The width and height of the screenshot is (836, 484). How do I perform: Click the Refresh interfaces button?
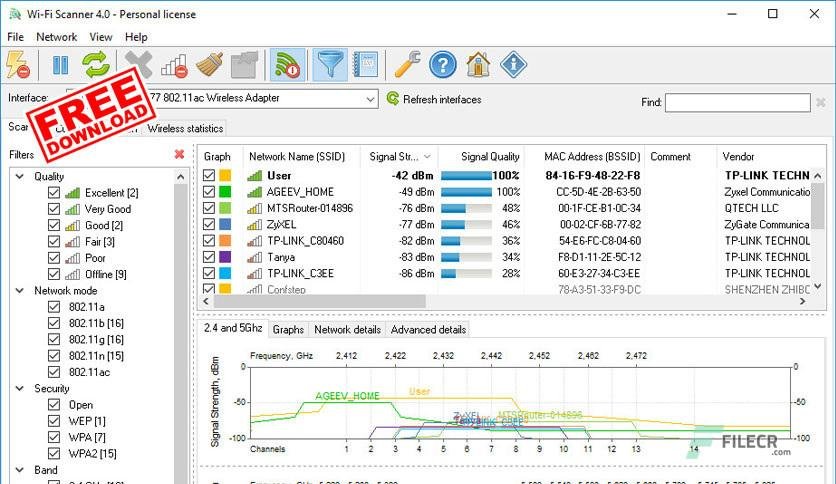point(434,99)
